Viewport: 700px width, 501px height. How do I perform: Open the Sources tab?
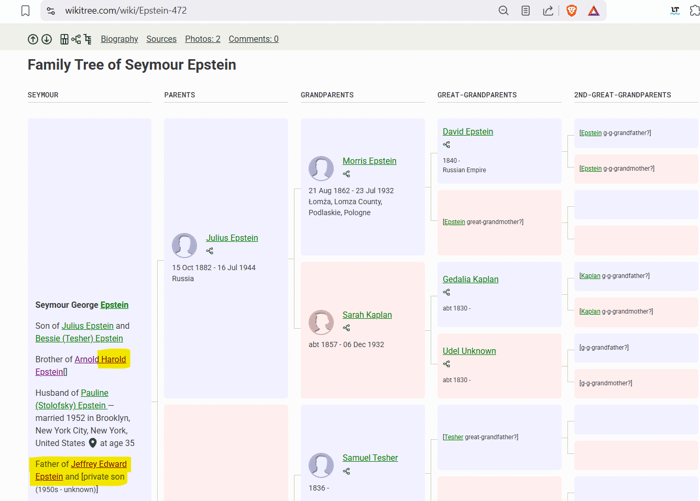point(161,39)
